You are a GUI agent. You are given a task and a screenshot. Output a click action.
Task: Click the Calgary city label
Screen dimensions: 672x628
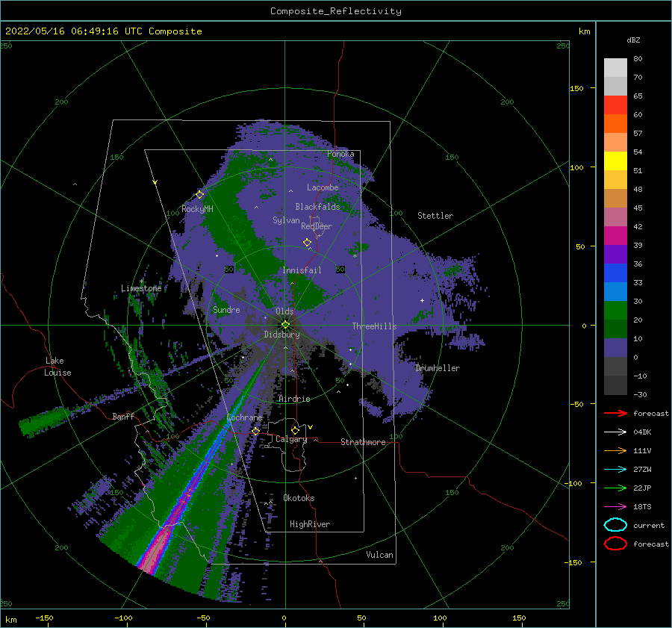click(291, 439)
